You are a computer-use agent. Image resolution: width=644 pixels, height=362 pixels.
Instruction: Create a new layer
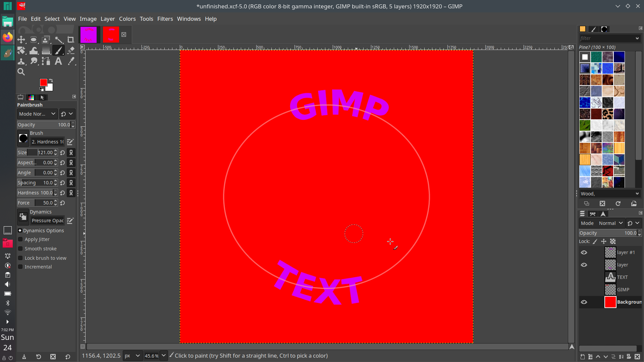(582, 357)
